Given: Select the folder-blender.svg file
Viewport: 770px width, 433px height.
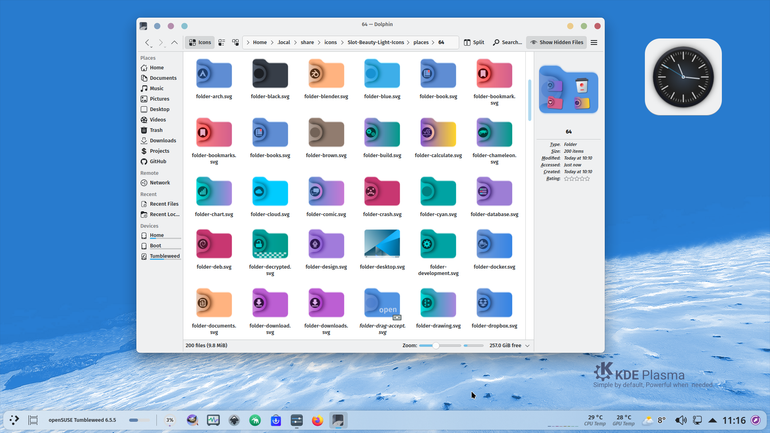Looking at the screenshot, I should click(x=326, y=79).
